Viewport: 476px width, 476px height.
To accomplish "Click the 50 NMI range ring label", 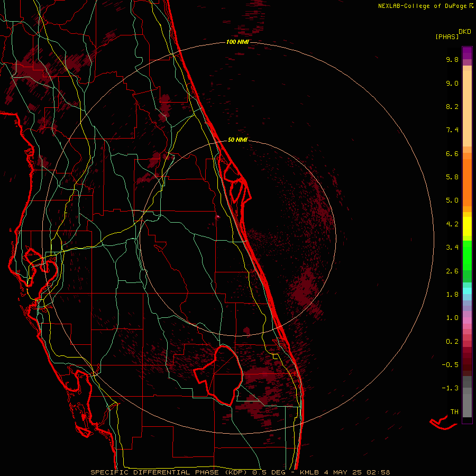I will pos(237,140).
